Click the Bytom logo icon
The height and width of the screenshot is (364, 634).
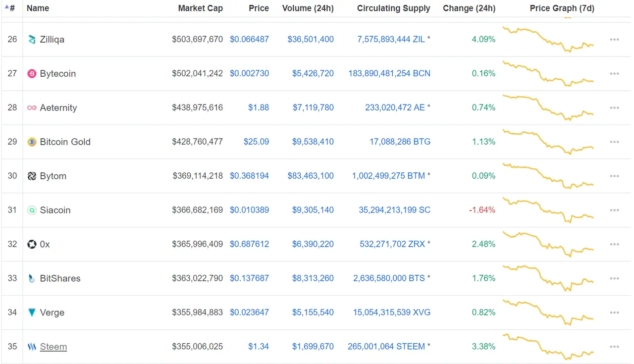click(32, 176)
